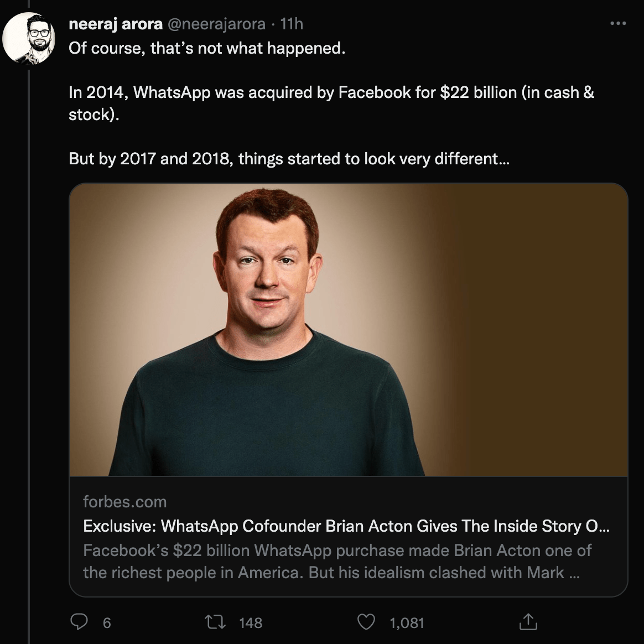Click the 1,081 likes count
Screen dimensions: 644x644
[x=407, y=622]
